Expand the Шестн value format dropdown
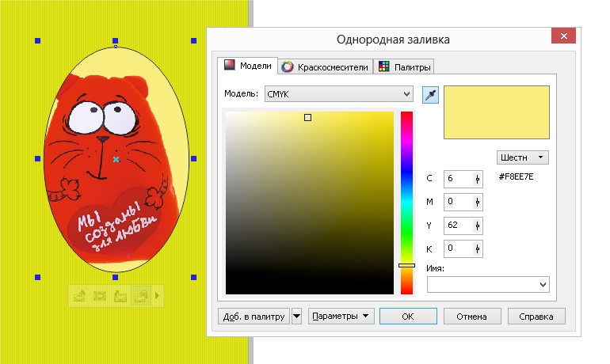The height and width of the screenshot is (364, 610). (523, 157)
